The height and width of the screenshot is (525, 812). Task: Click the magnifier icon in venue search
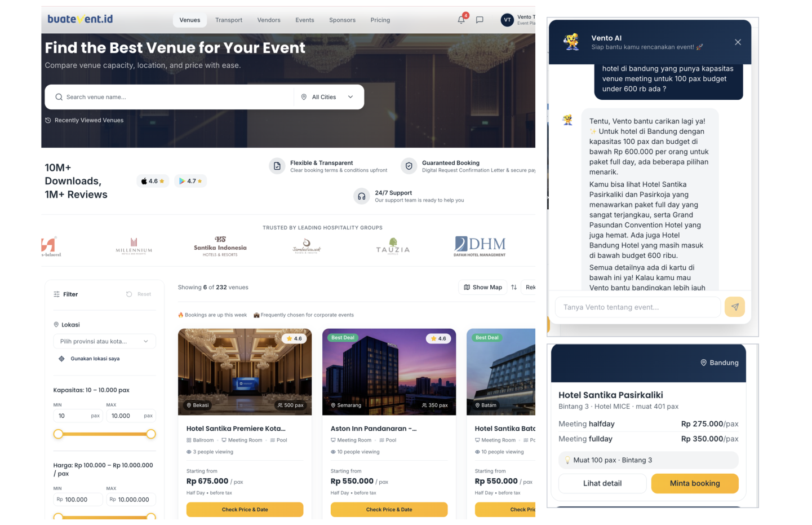pyautogui.click(x=59, y=97)
